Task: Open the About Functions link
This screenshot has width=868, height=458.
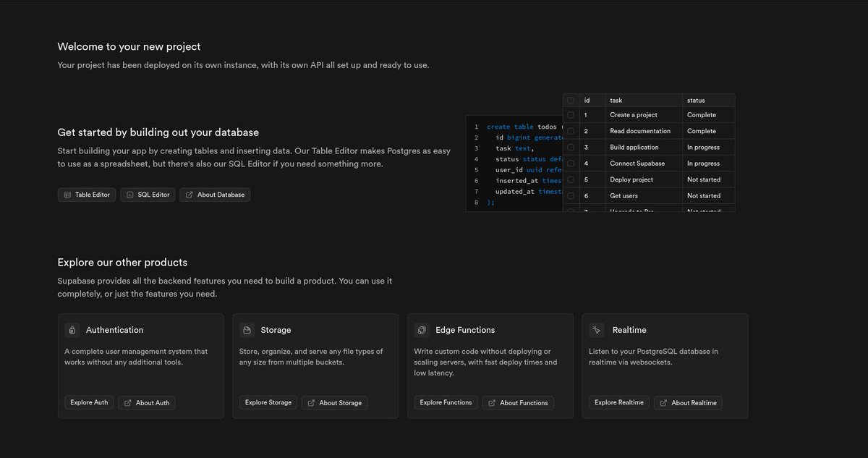Action: (x=518, y=403)
